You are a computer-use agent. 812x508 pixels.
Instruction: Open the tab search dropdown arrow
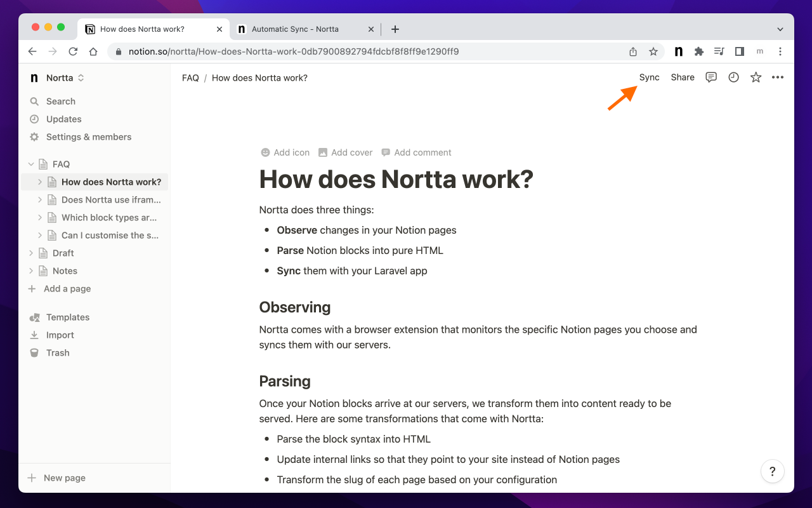(780, 29)
